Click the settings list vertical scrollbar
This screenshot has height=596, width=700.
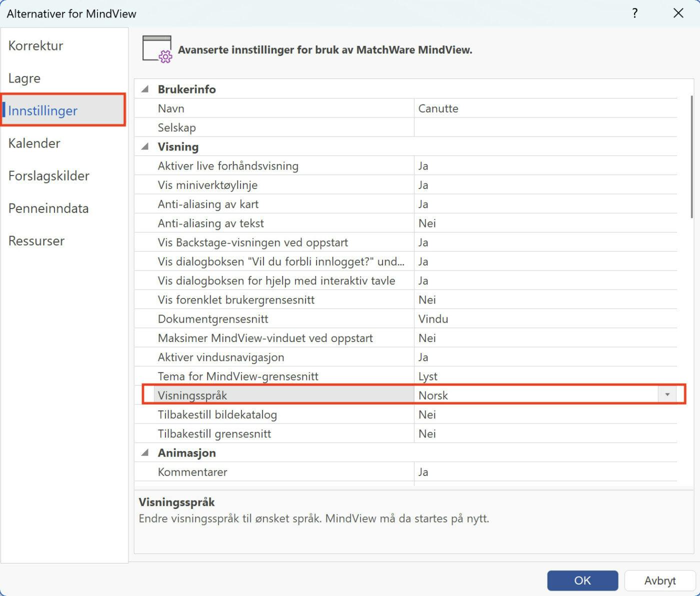tap(691, 156)
